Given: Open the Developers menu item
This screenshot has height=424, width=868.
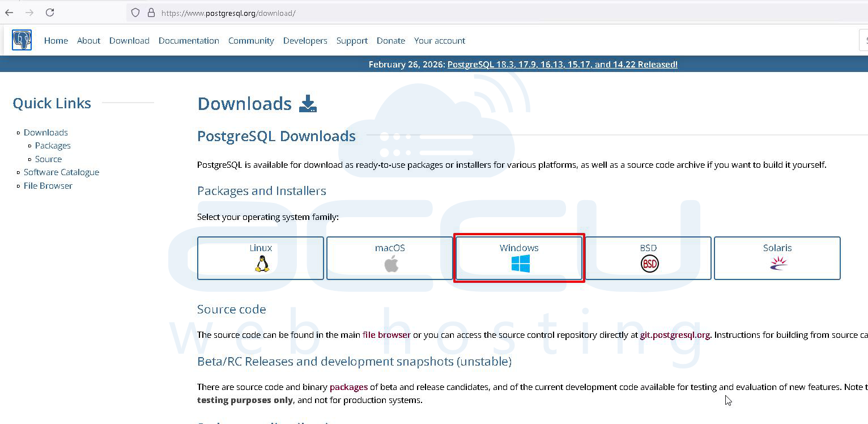Looking at the screenshot, I should click(305, 41).
